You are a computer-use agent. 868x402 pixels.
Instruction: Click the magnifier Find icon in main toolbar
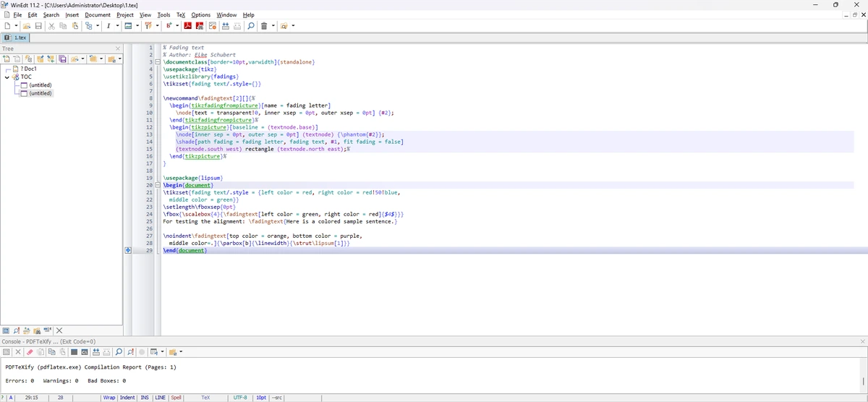pos(251,26)
